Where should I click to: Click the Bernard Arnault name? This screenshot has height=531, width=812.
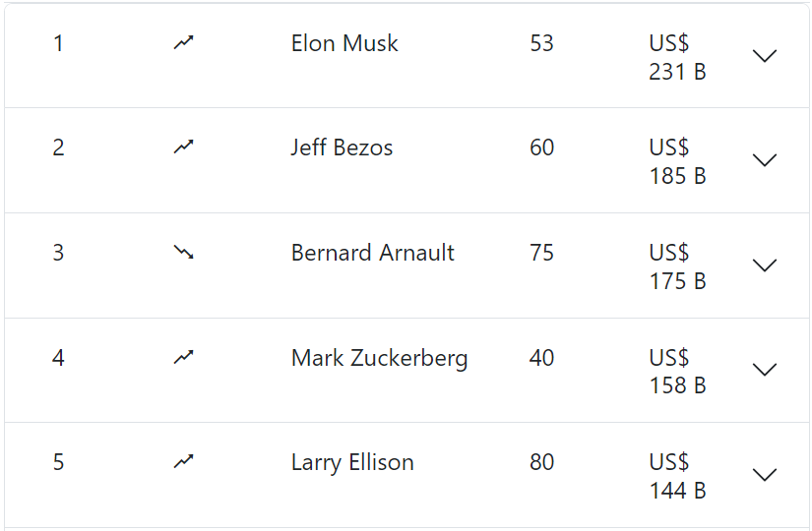pos(372,253)
